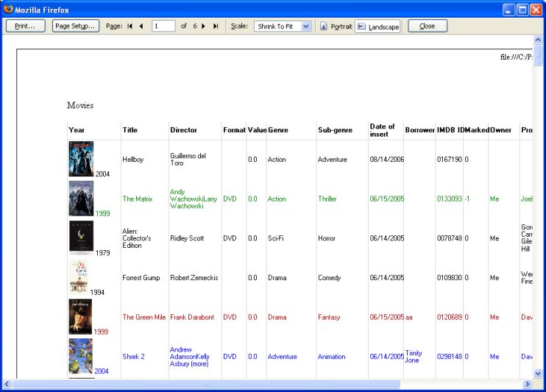Click the 'Year' column header
This screenshot has height=392, width=546.
click(x=77, y=130)
